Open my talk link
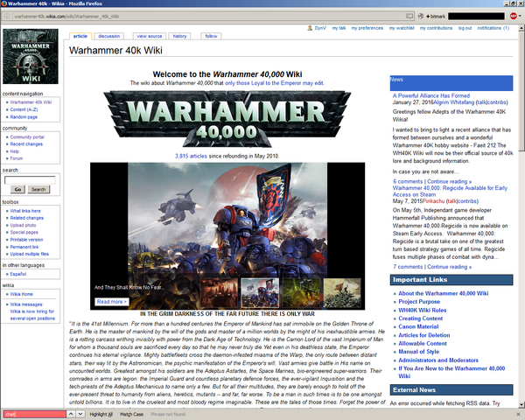Screen dimensions: 525x420 point(339,28)
